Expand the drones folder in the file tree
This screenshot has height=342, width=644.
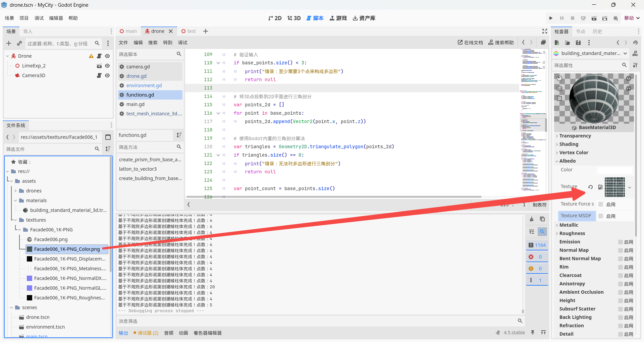pyautogui.click(x=15, y=191)
